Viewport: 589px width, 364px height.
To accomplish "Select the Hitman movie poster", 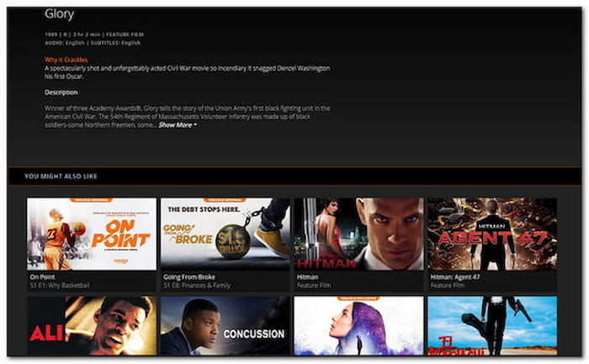I will click(358, 234).
